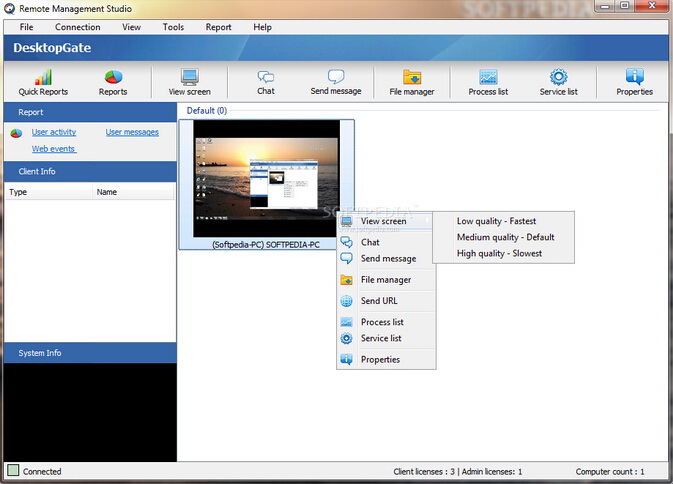Click the Connected status text

point(42,472)
